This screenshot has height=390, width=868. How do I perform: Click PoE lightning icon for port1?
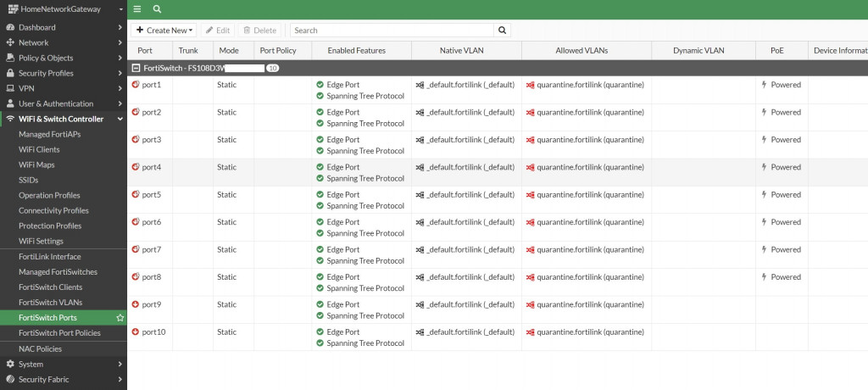765,85
